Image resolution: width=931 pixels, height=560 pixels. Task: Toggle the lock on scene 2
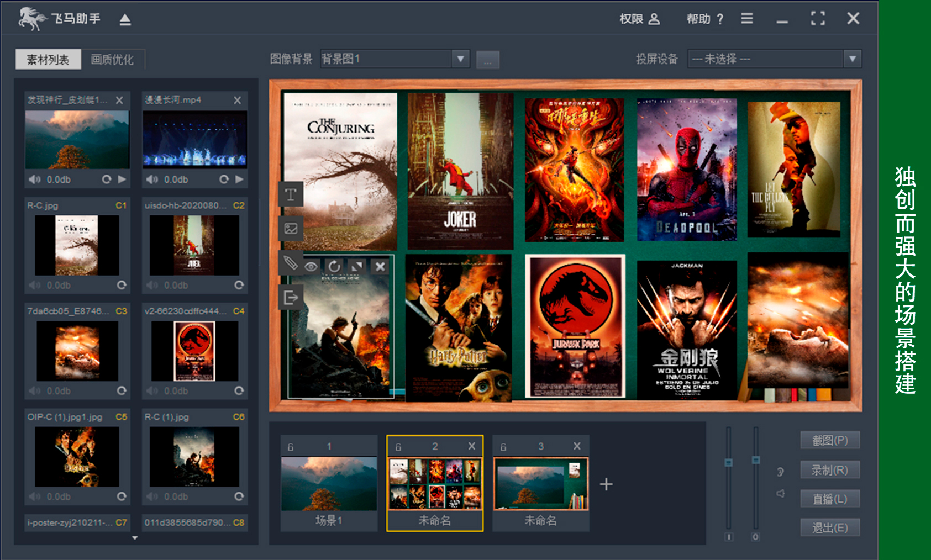click(x=398, y=447)
